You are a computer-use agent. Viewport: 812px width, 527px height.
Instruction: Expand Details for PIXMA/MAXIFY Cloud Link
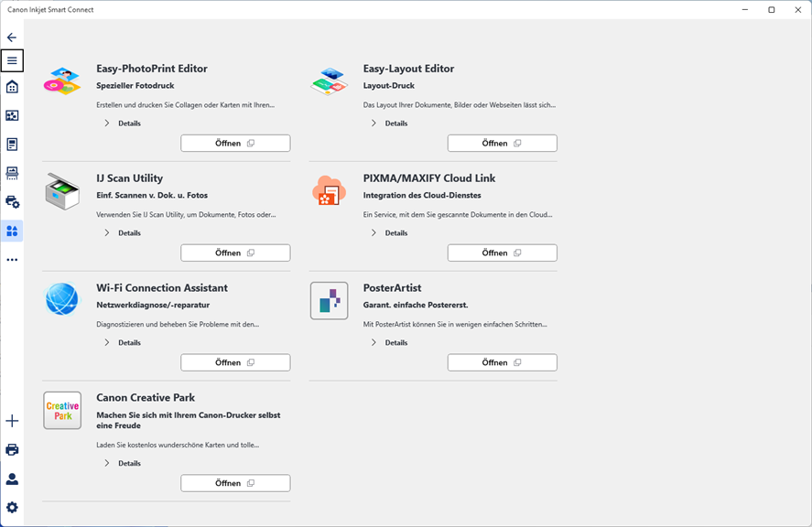pyautogui.click(x=389, y=233)
